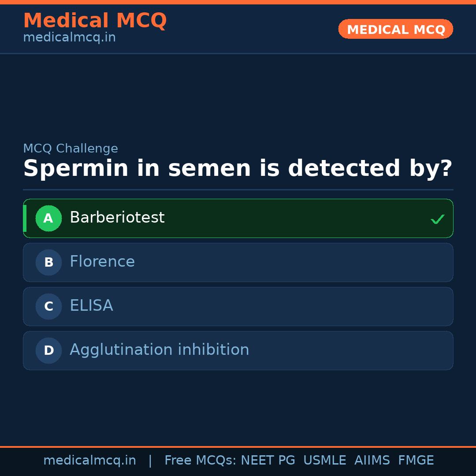Click the green A circle badge
The image size is (476, 476).
click(48, 218)
